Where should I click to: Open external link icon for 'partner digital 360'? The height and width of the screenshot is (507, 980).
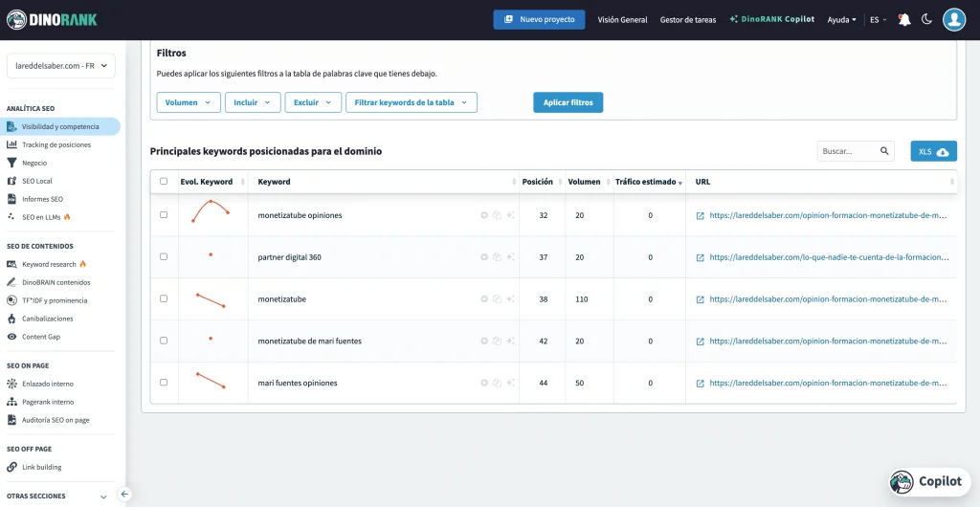[x=700, y=257]
